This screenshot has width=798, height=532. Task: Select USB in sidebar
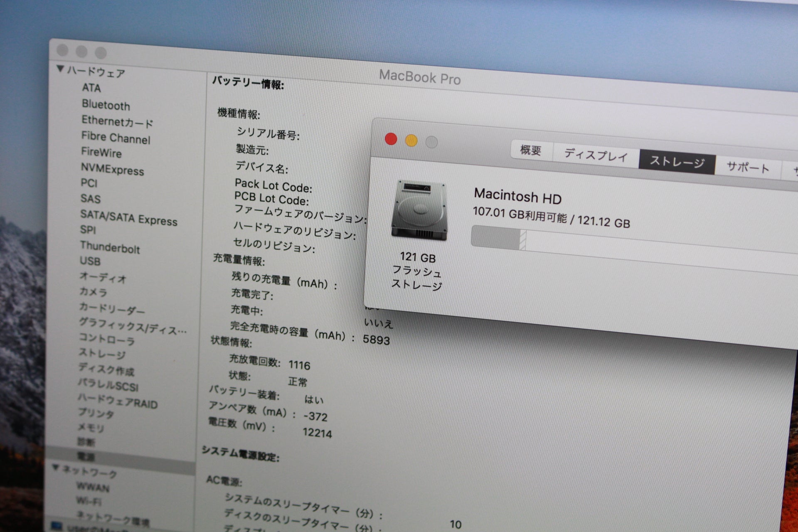tap(90, 261)
